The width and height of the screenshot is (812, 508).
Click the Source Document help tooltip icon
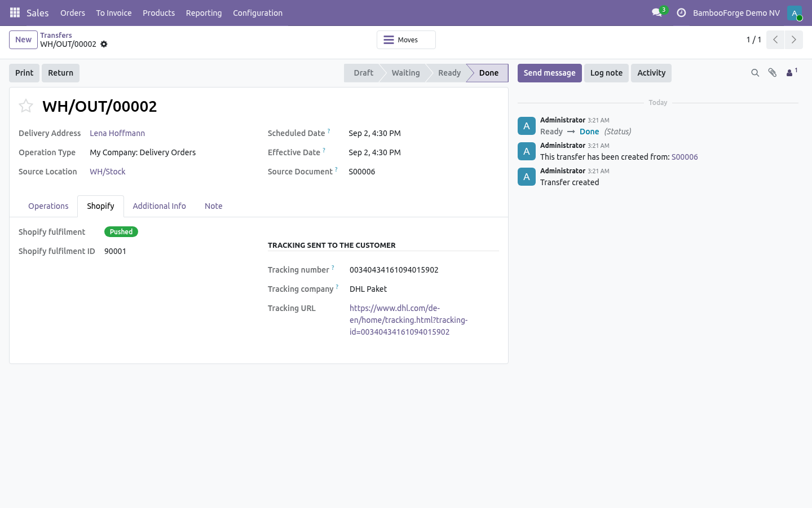coord(336,169)
